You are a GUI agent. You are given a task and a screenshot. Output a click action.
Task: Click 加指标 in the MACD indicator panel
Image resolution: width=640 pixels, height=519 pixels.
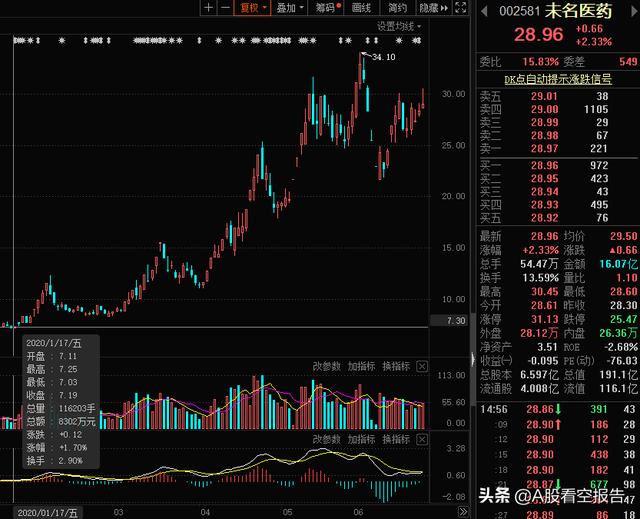tap(361, 439)
